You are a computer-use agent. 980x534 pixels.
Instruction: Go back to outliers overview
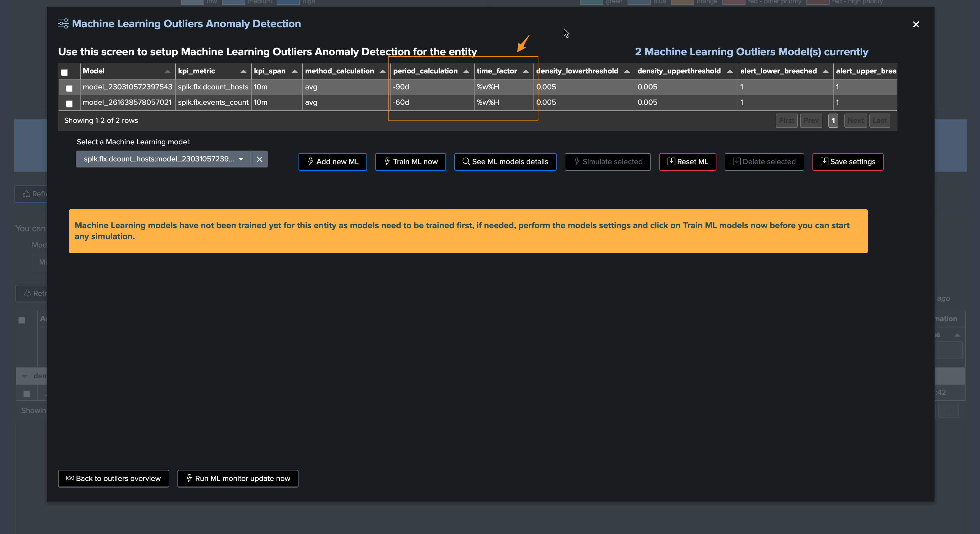click(x=113, y=479)
